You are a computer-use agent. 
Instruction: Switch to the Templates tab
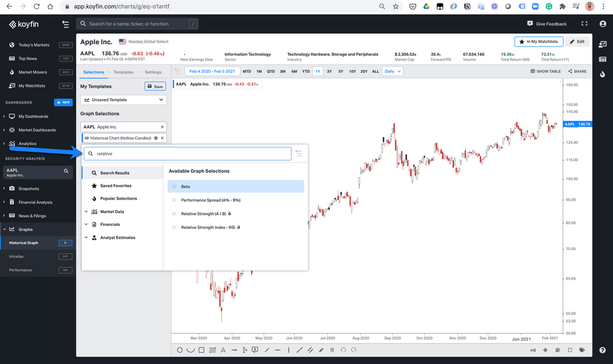pos(124,71)
